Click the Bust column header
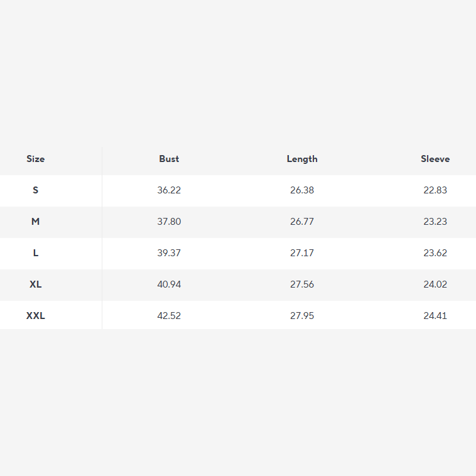 point(169,159)
